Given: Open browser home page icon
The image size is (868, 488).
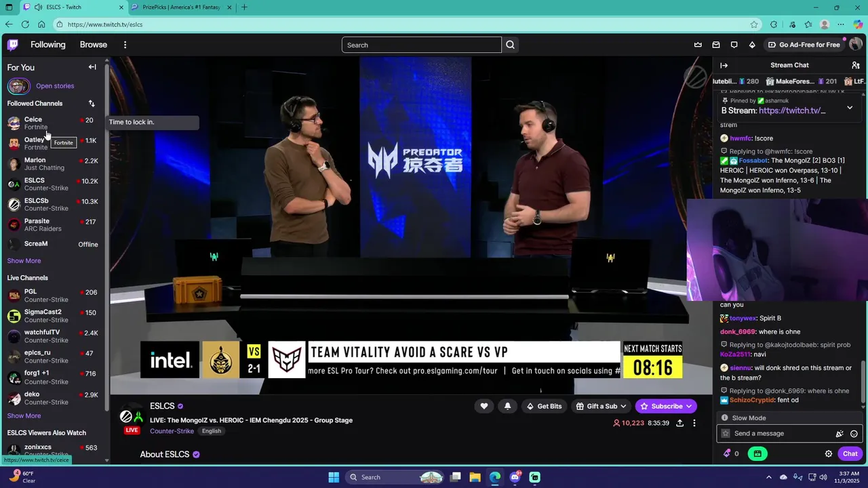Looking at the screenshot, I should click(x=41, y=24).
